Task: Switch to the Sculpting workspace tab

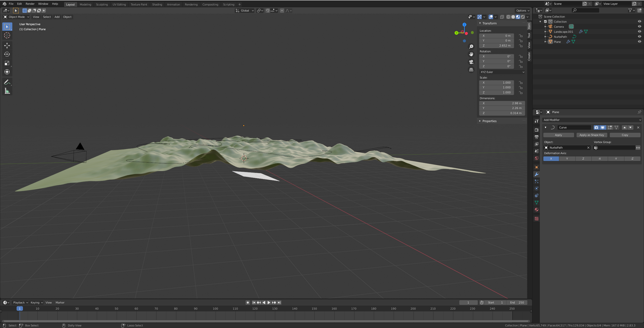Action: [x=102, y=5]
